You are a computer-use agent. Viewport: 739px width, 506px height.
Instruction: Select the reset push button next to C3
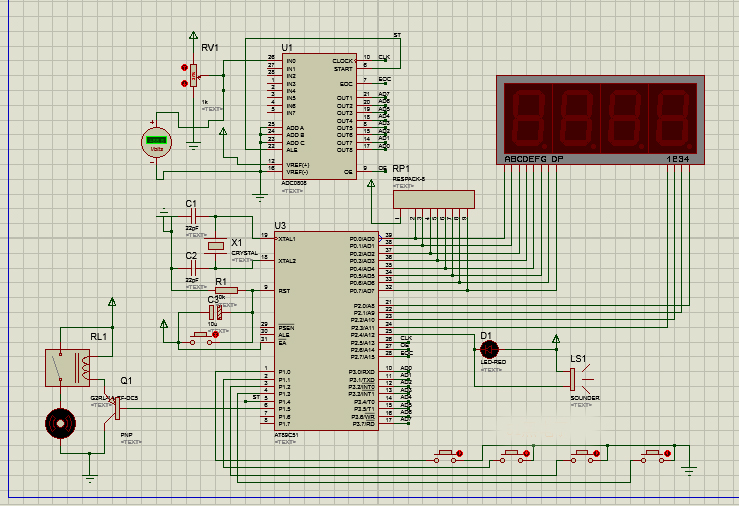(201, 338)
